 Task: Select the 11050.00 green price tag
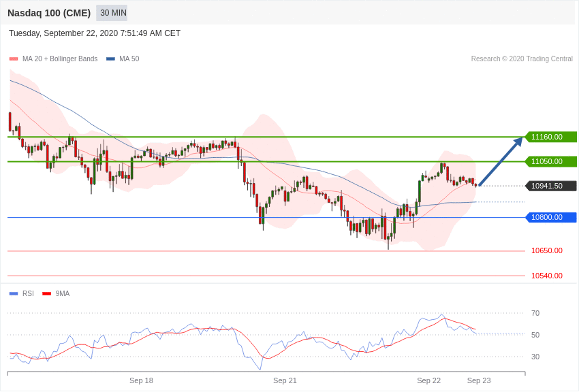tap(550, 161)
